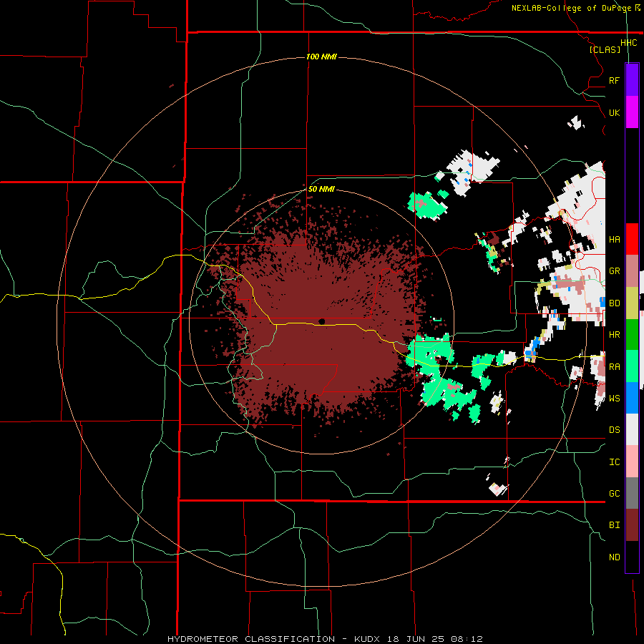The width and height of the screenshot is (644, 644).
Task: Select the dusty-pink GR color swatch
Action: [x=632, y=270]
